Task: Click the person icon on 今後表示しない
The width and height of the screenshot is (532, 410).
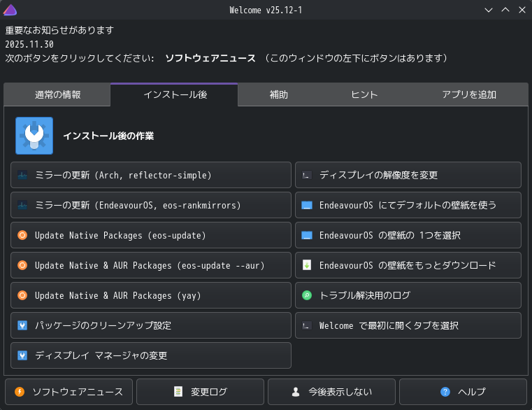Action: [296, 392]
